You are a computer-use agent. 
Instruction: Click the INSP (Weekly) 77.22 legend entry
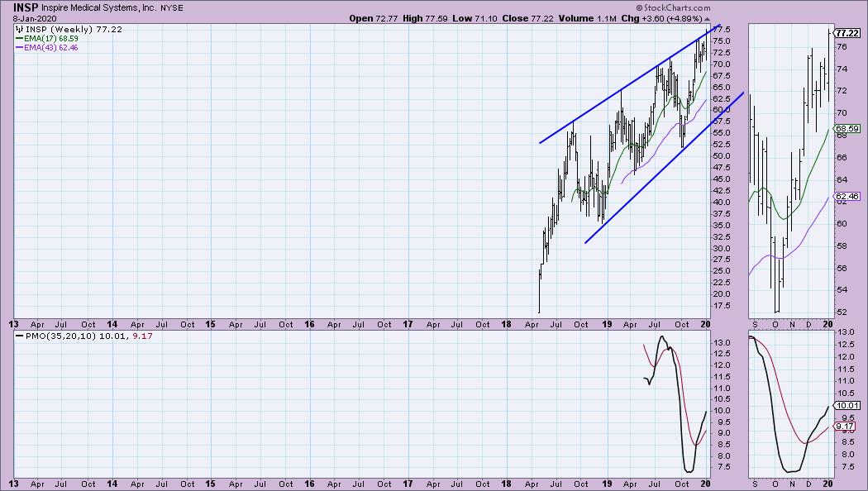pyautogui.click(x=74, y=29)
